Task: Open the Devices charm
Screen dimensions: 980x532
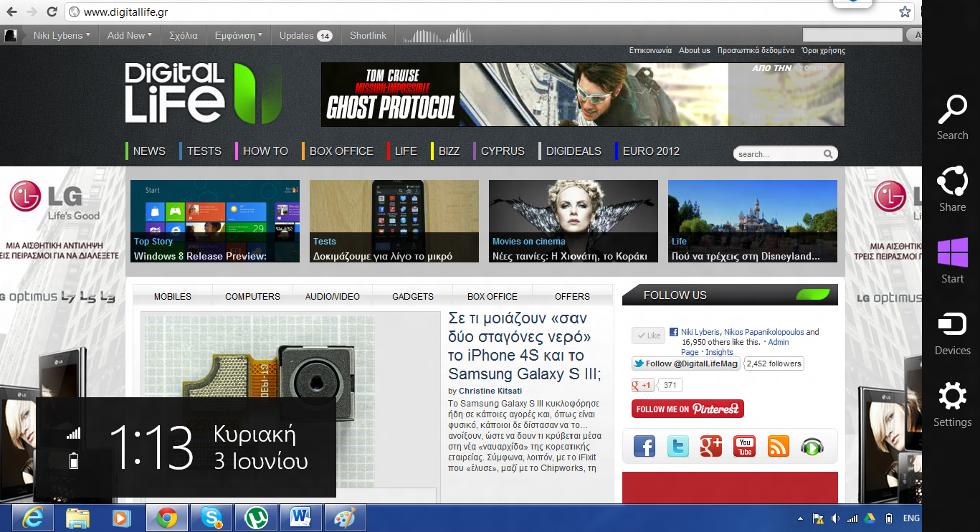Action: 952,333
